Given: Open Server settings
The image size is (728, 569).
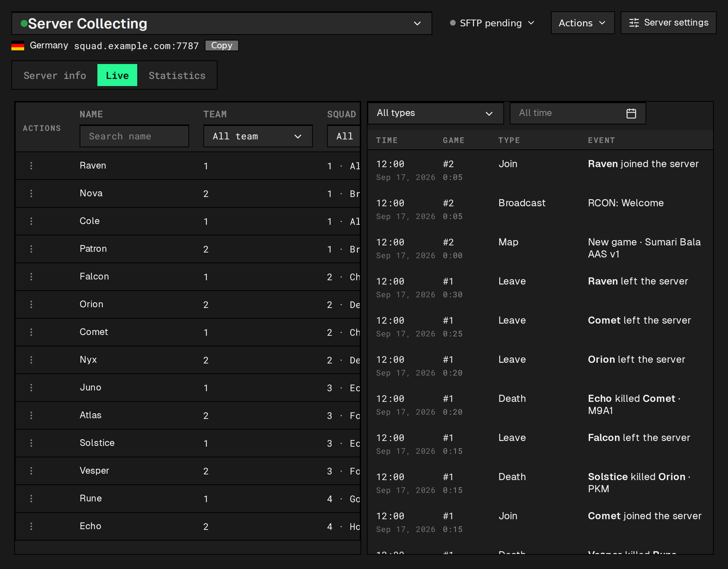Looking at the screenshot, I should (668, 23).
